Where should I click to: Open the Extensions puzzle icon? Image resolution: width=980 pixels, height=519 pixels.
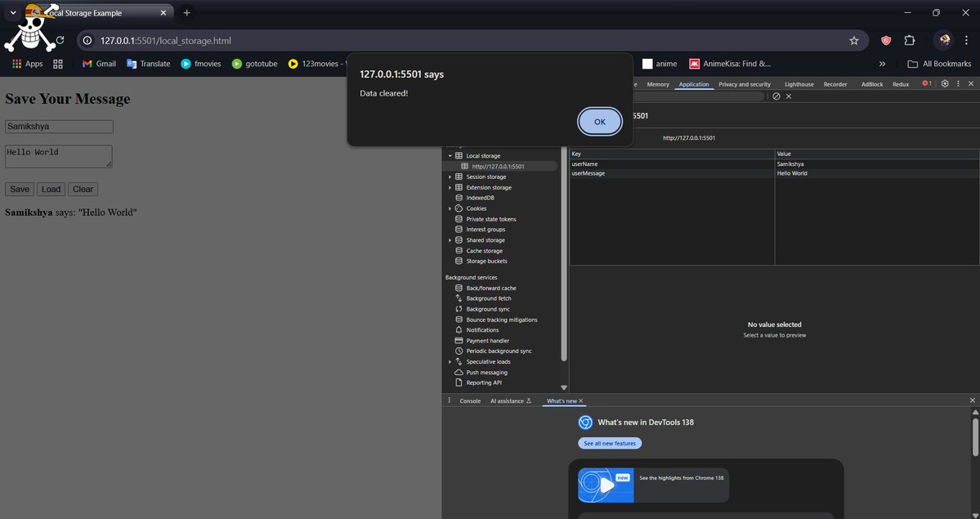910,41
